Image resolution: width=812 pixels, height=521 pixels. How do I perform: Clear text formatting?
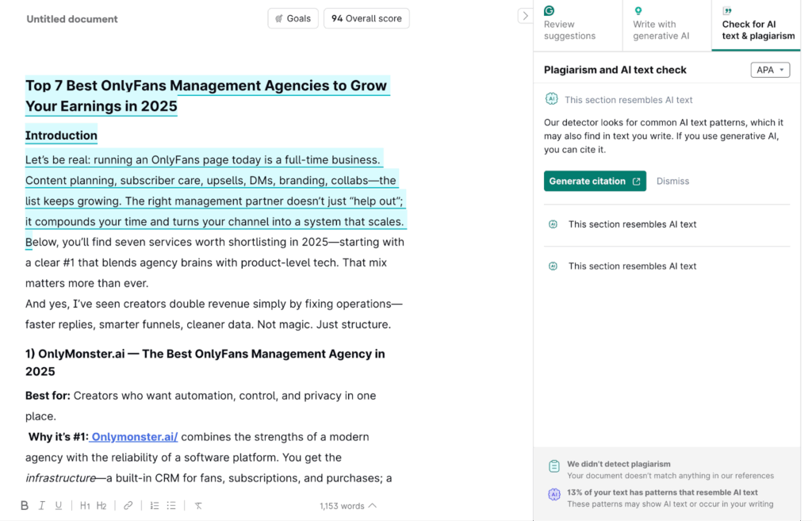198,505
